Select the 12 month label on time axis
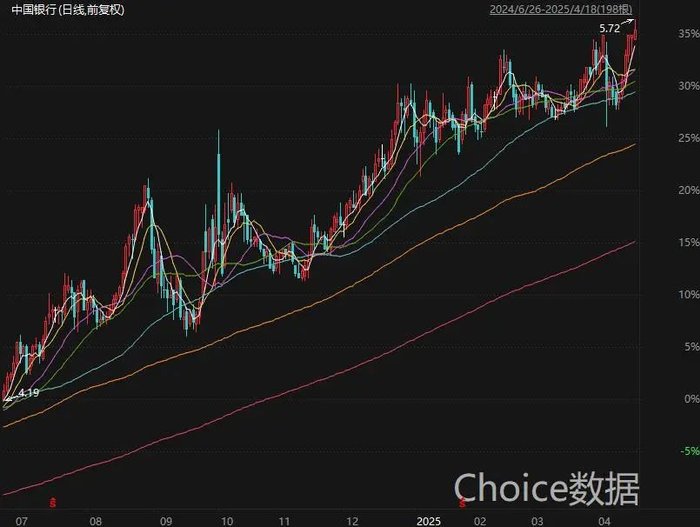The image size is (700, 527). tap(352, 521)
